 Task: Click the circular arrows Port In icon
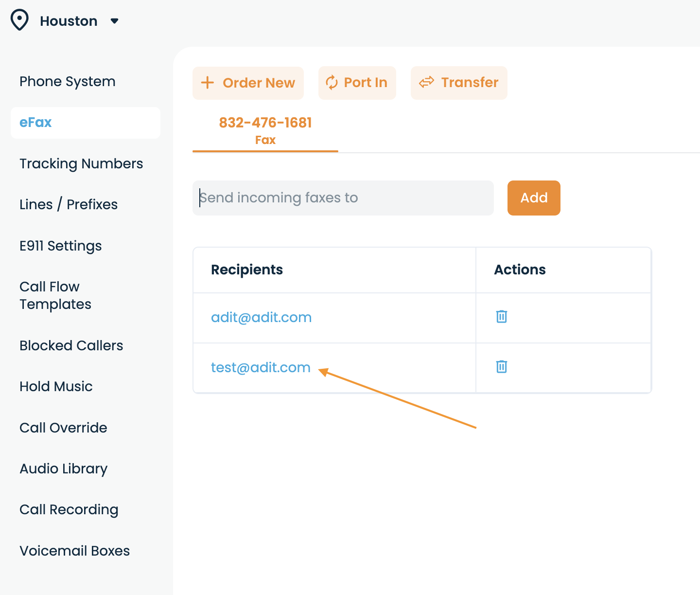point(332,83)
